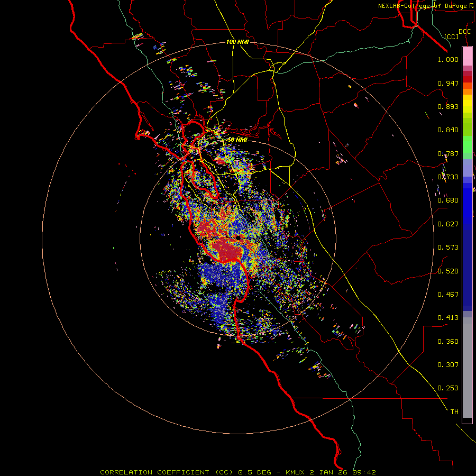Select the 0.840 color scale value
476x476 pixels.
click(448, 130)
